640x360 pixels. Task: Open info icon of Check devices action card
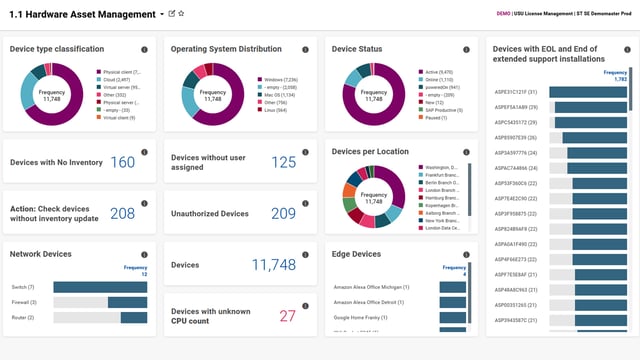click(x=144, y=203)
